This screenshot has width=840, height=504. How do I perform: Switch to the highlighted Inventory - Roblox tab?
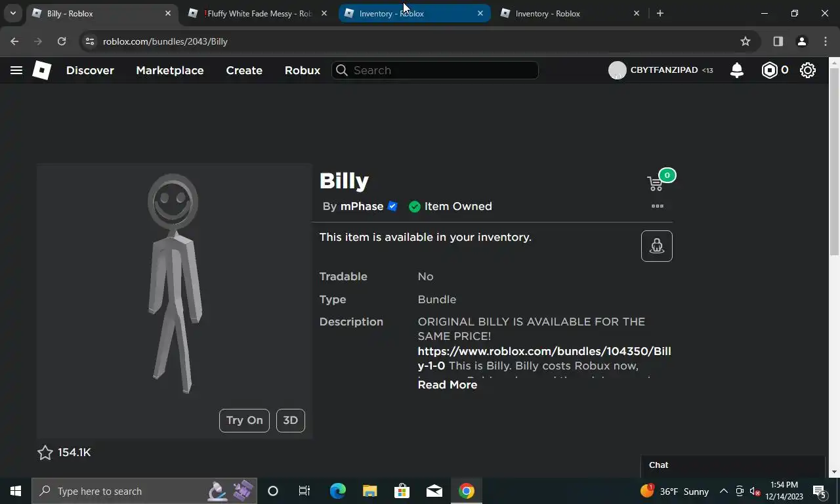pyautogui.click(x=414, y=13)
